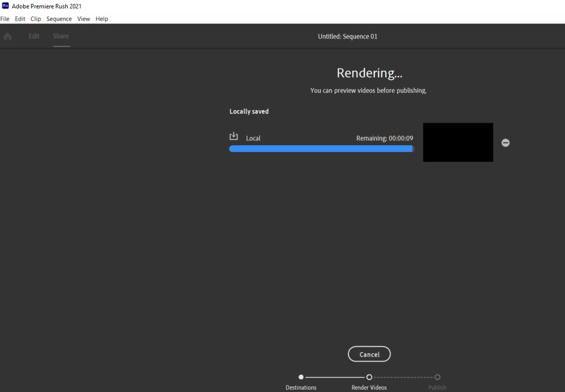
Task: Open the View menu
Action: pyautogui.click(x=83, y=19)
